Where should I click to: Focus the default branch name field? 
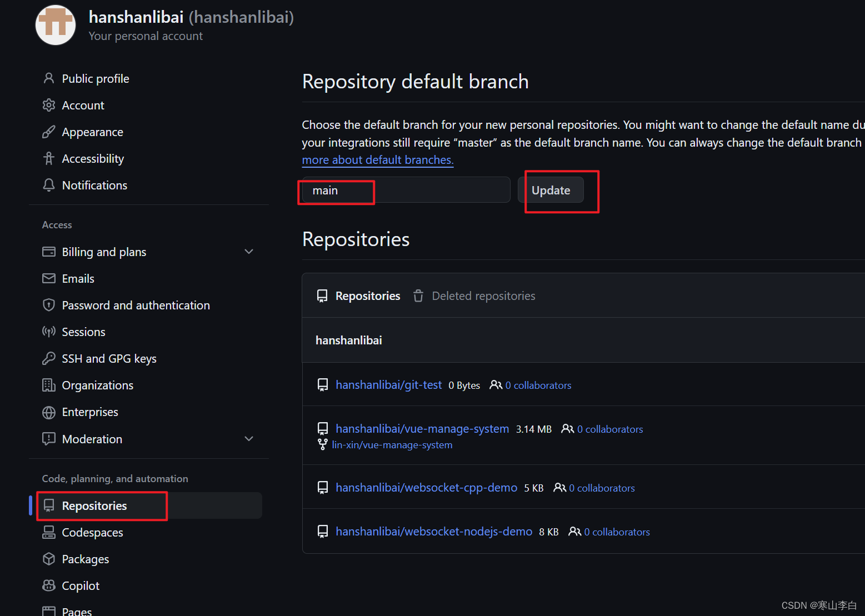(x=406, y=191)
